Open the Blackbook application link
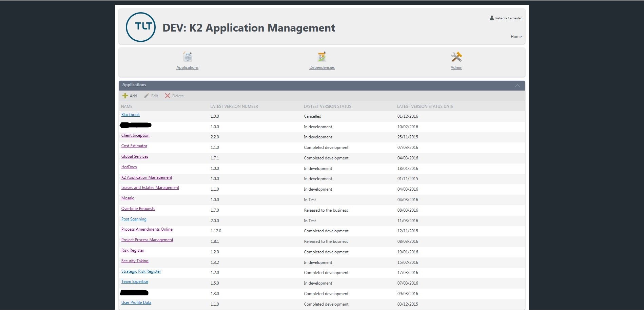 131,115
